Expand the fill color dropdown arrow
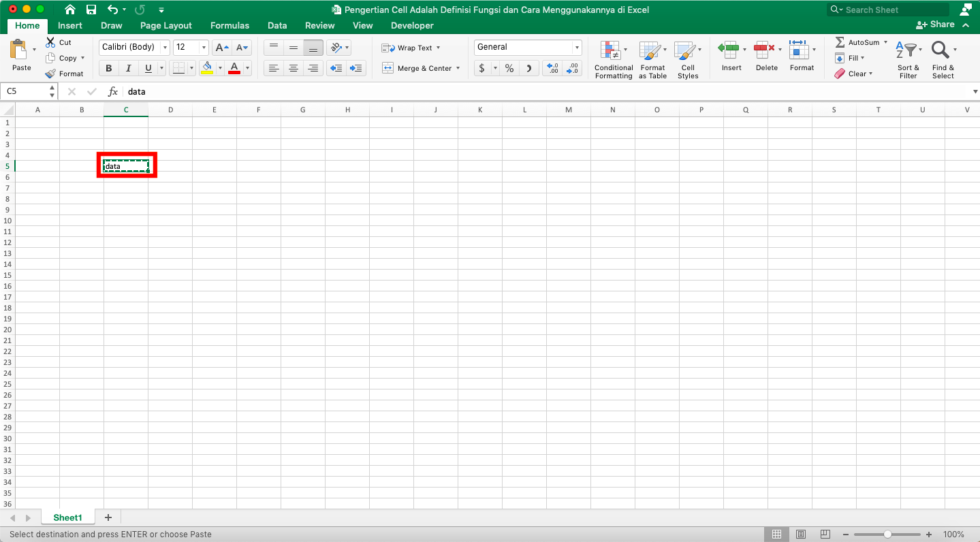980x542 pixels. [220, 68]
